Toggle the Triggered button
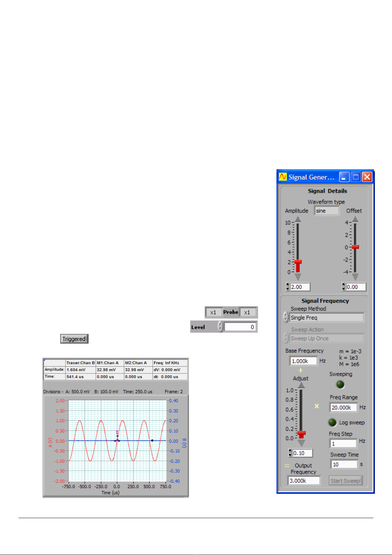The image size is (392, 555). point(74,339)
